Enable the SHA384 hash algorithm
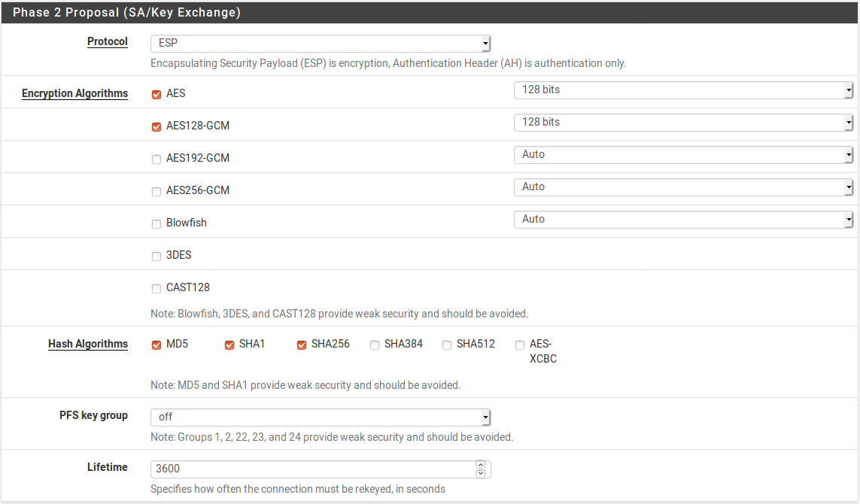Screen dimensions: 860x504 pyautogui.click(x=375, y=345)
